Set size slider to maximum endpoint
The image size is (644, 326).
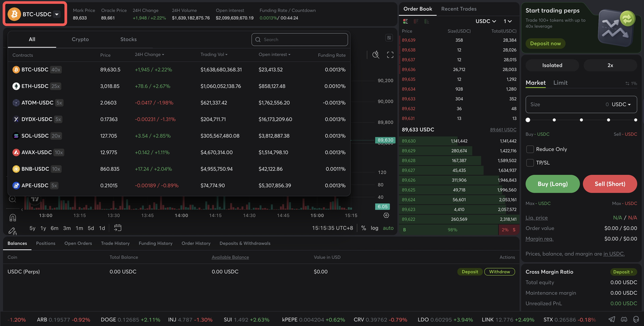tap(635, 120)
